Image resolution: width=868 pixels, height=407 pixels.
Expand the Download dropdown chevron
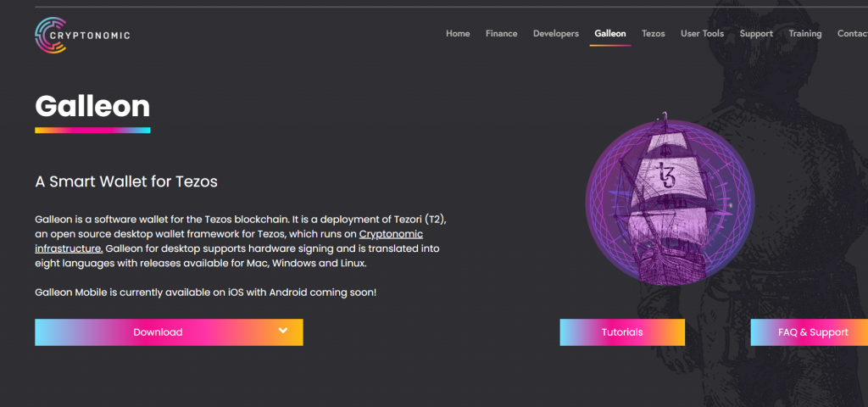pyautogui.click(x=283, y=331)
